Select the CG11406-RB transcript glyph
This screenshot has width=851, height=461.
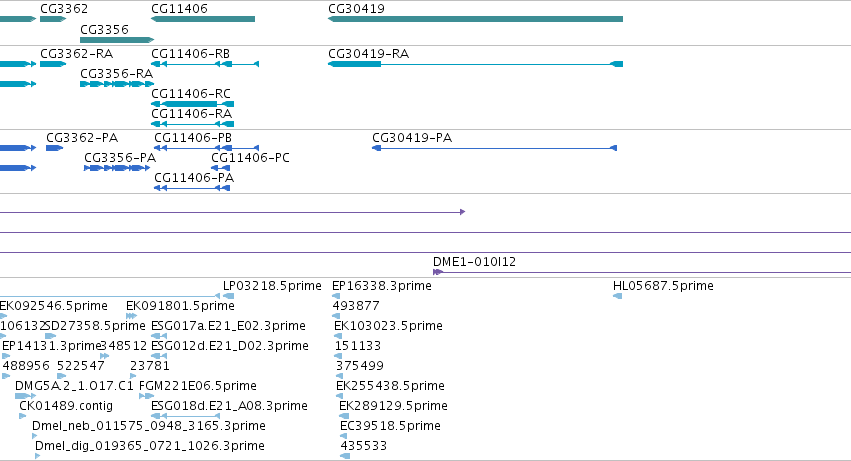pos(205,64)
